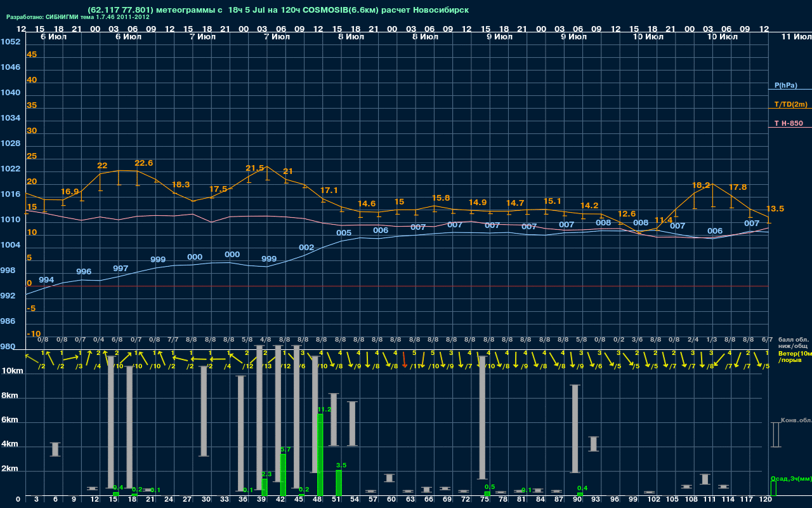
Task: Select temperature value 17.1
Action: (329, 190)
